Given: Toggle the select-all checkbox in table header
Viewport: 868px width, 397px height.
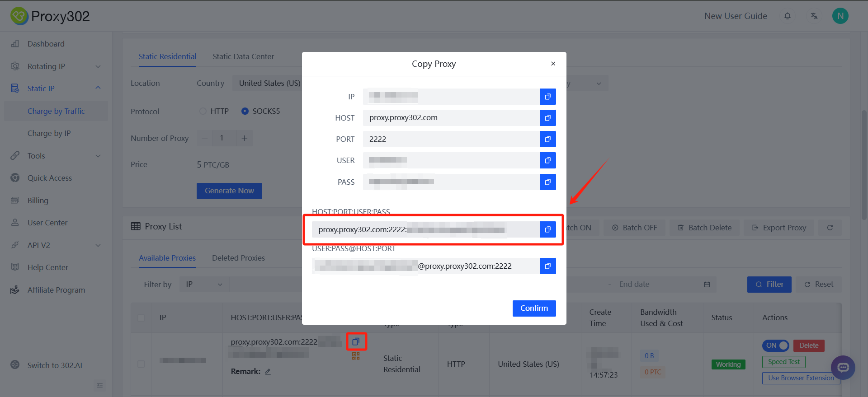Looking at the screenshot, I should tap(141, 318).
